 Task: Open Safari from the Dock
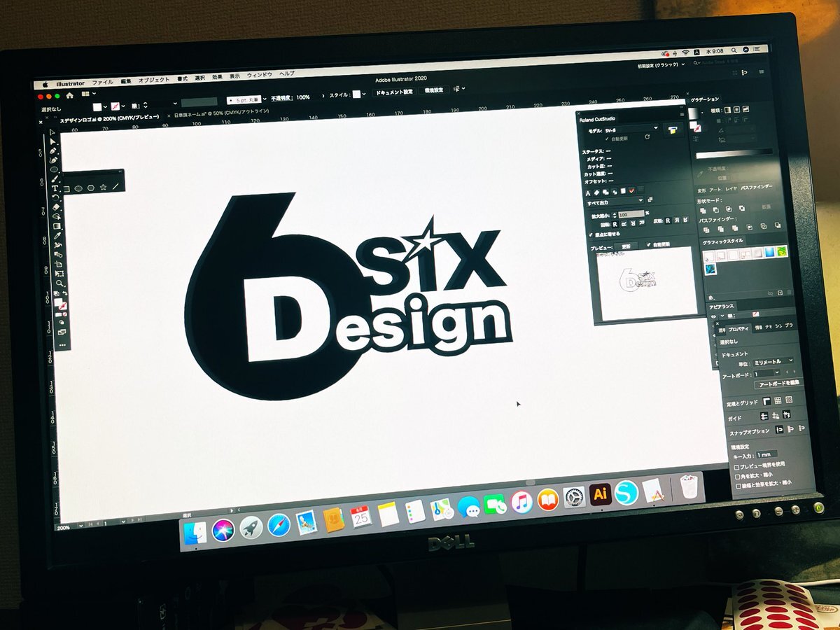point(278,524)
